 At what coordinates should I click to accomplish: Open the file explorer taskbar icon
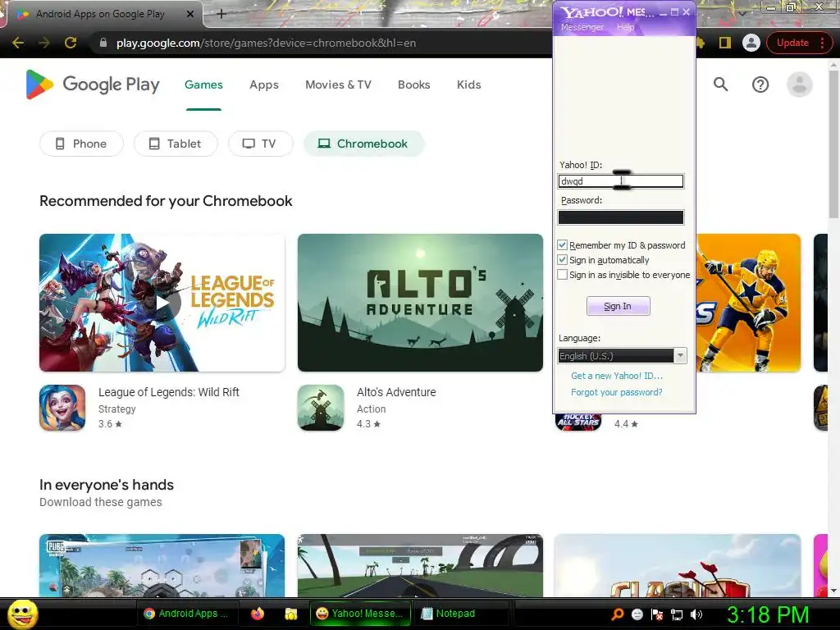[x=291, y=614]
